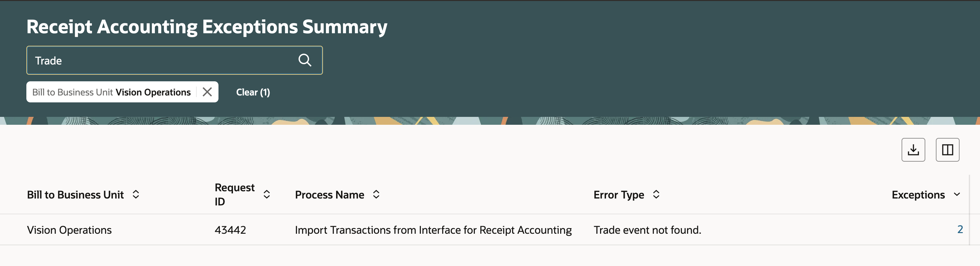Click the Process Name column header
Viewport: 980px width, 266px height.
click(330, 195)
